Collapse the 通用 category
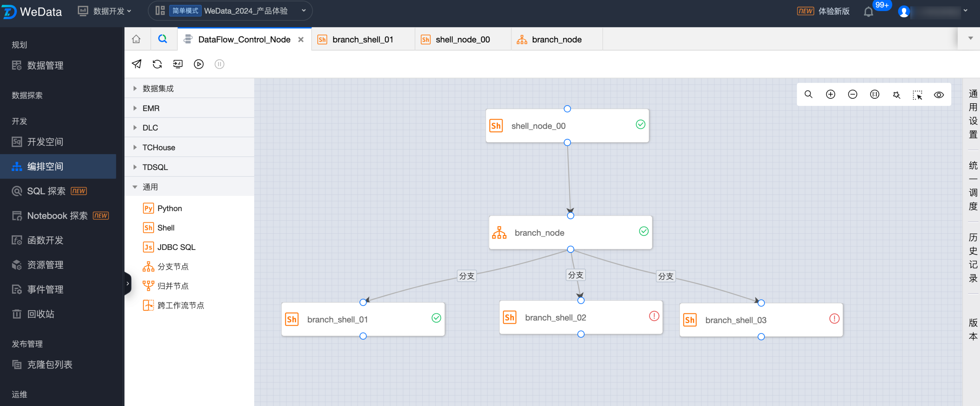 pos(150,187)
